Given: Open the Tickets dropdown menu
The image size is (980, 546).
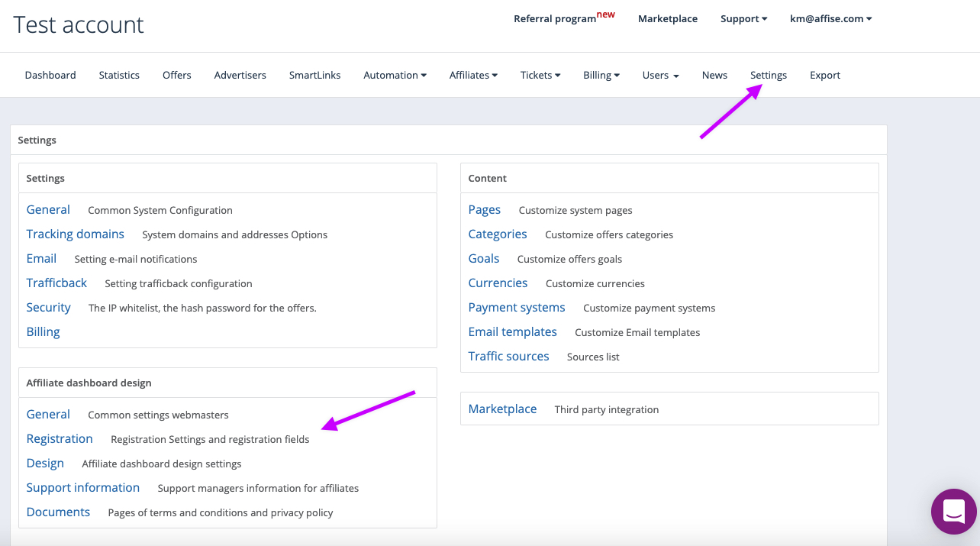Looking at the screenshot, I should pyautogui.click(x=540, y=75).
